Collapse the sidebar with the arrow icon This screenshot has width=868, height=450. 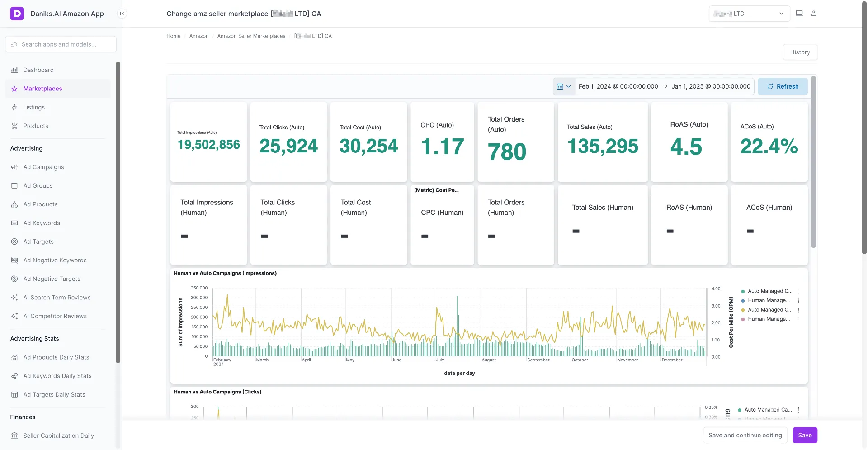click(122, 14)
